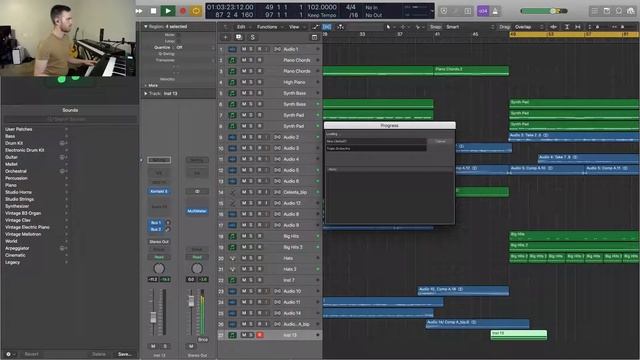
Task: Disable record enable on Inst 13 track
Action: [x=259, y=335]
